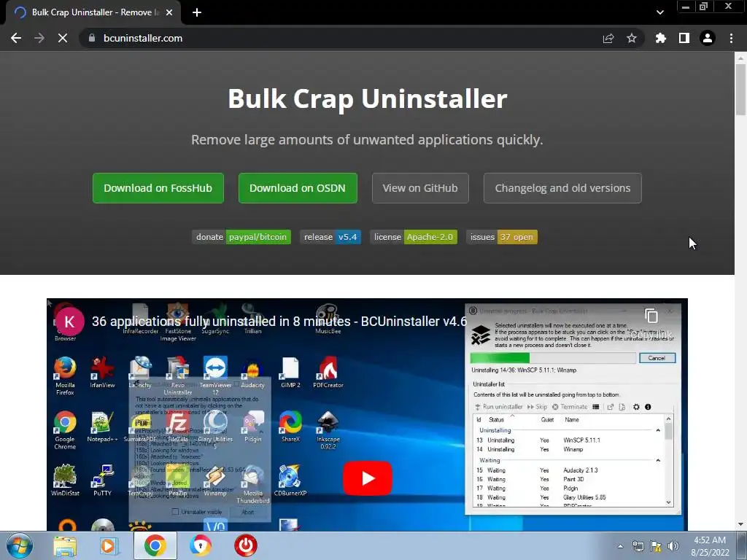Click the network tray icon
The height and width of the screenshot is (560, 747).
click(638, 546)
